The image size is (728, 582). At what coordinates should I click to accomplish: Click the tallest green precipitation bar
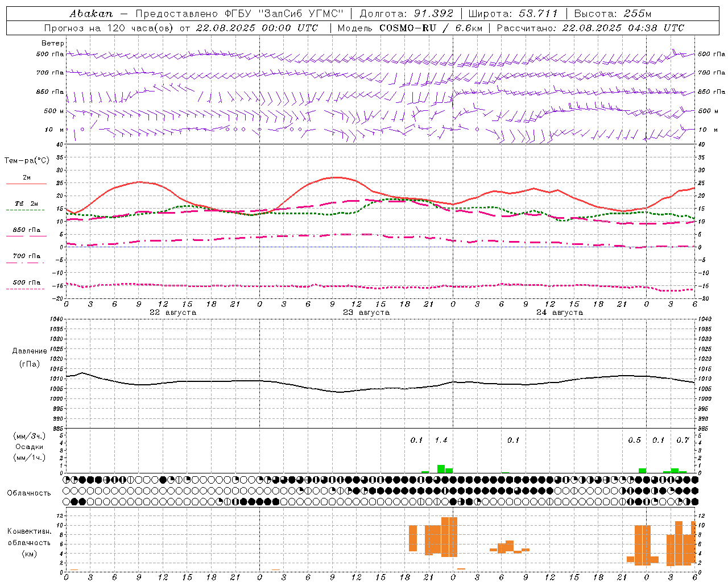coord(441,469)
